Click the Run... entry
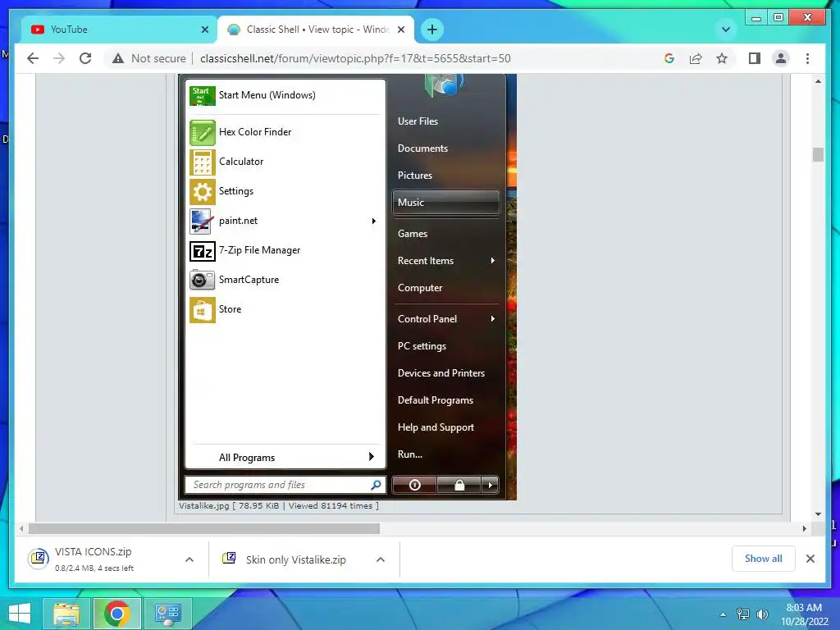 click(410, 454)
